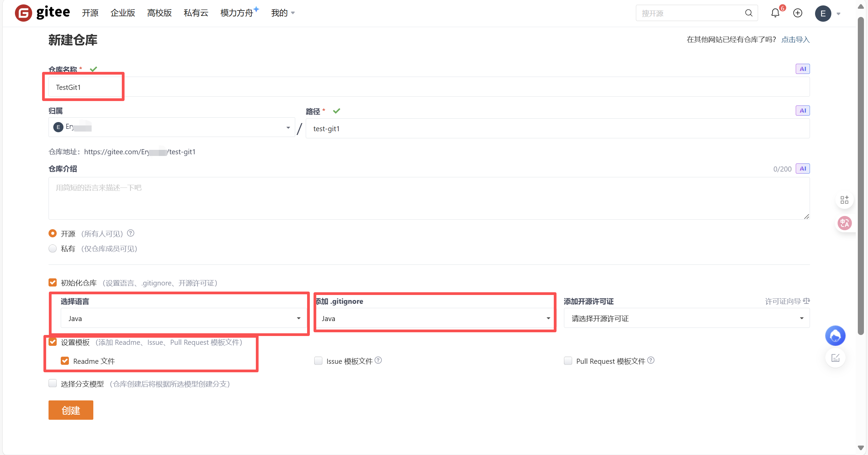Click the plus create-new icon
Screen dimensions: 868x455
click(797, 13)
